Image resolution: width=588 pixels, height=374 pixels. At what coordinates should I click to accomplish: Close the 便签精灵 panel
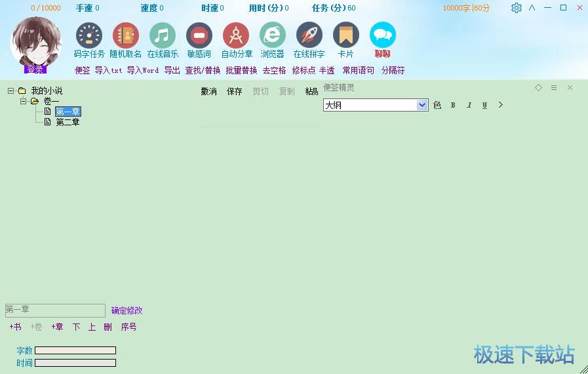(570, 87)
